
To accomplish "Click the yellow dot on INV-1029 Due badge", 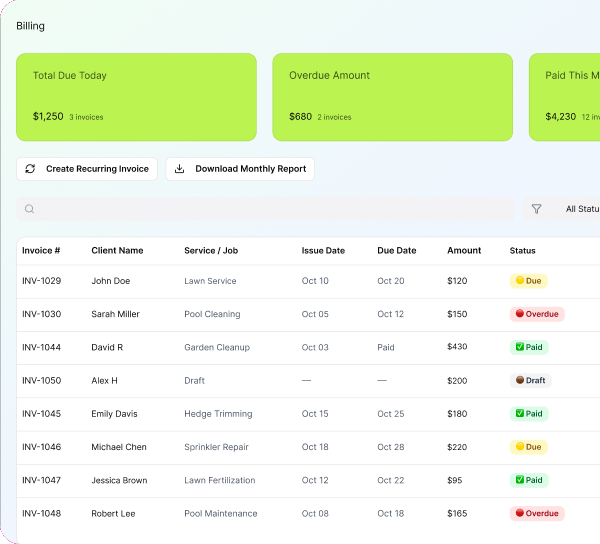I will pos(520,280).
